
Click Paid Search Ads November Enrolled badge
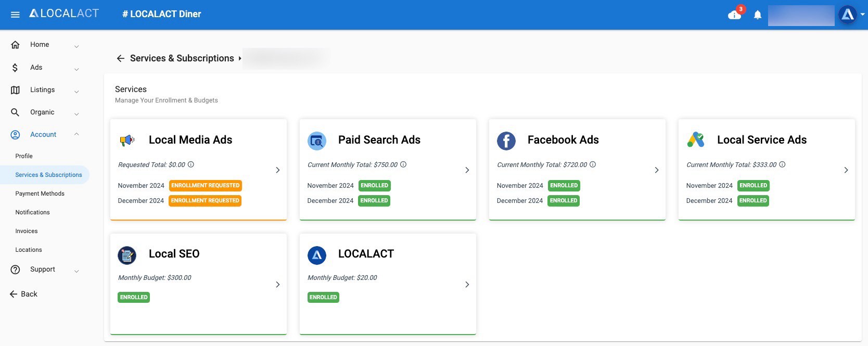point(375,186)
